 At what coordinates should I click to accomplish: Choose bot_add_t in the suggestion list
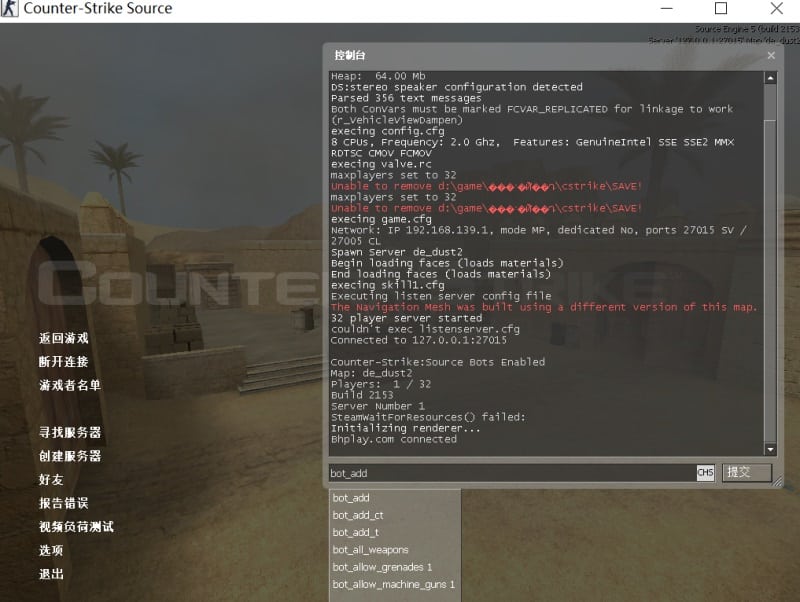[x=356, y=532]
